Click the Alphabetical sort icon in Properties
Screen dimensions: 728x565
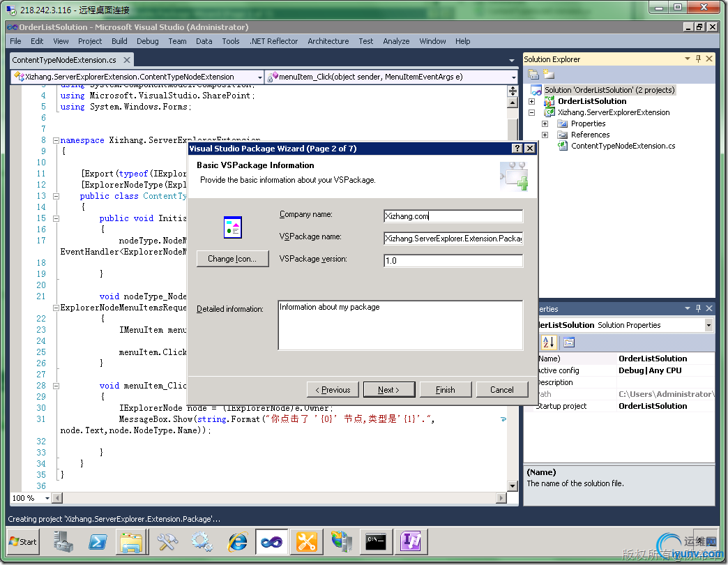click(x=548, y=342)
